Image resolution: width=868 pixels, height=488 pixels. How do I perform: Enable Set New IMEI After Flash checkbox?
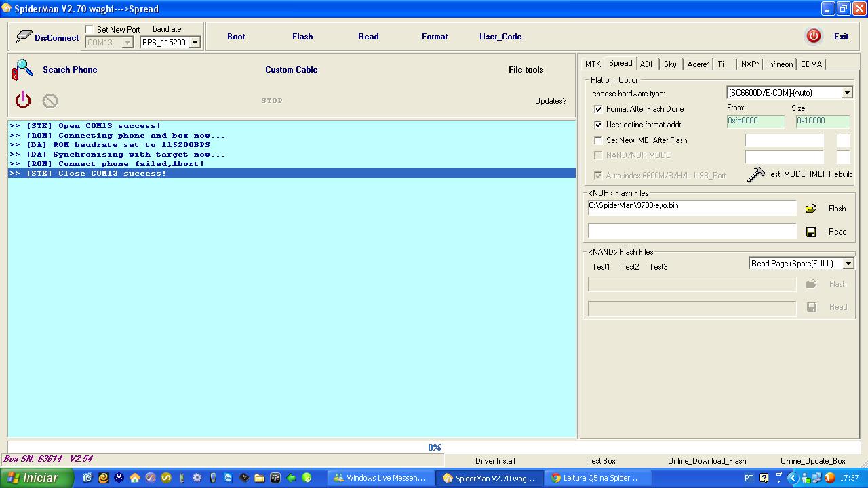click(598, 140)
